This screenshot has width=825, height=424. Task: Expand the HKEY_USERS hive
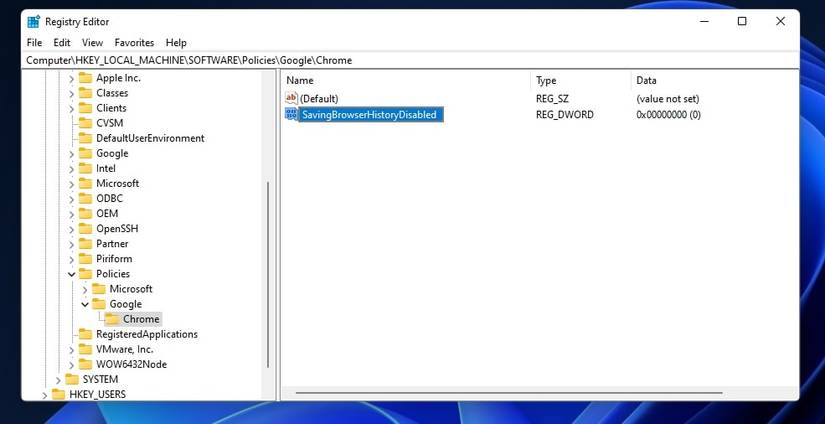(x=45, y=395)
